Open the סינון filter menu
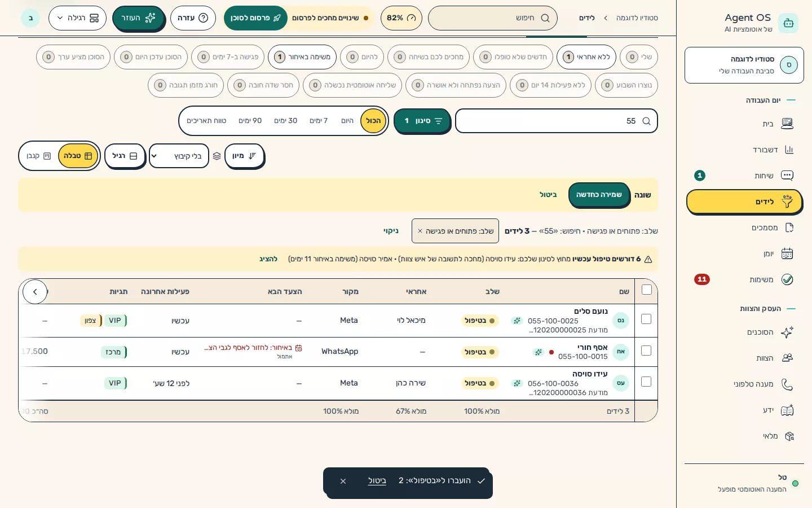 pos(422,121)
